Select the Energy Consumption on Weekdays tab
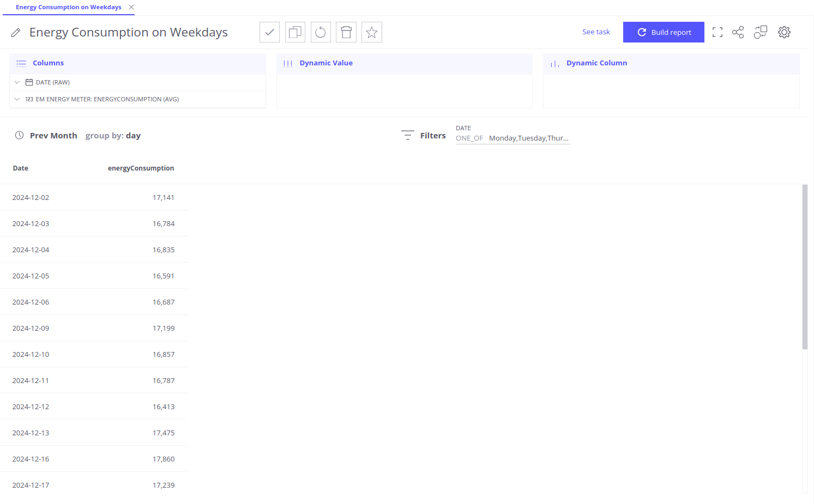The width and height of the screenshot is (814, 504). (x=68, y=7)
